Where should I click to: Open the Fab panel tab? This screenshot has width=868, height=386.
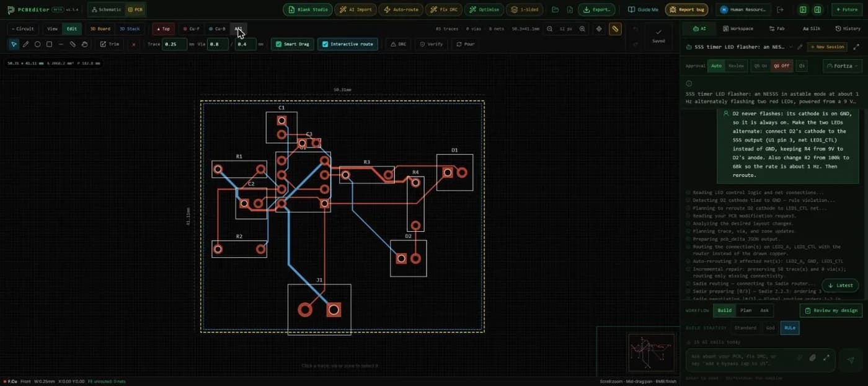point(776,29)
